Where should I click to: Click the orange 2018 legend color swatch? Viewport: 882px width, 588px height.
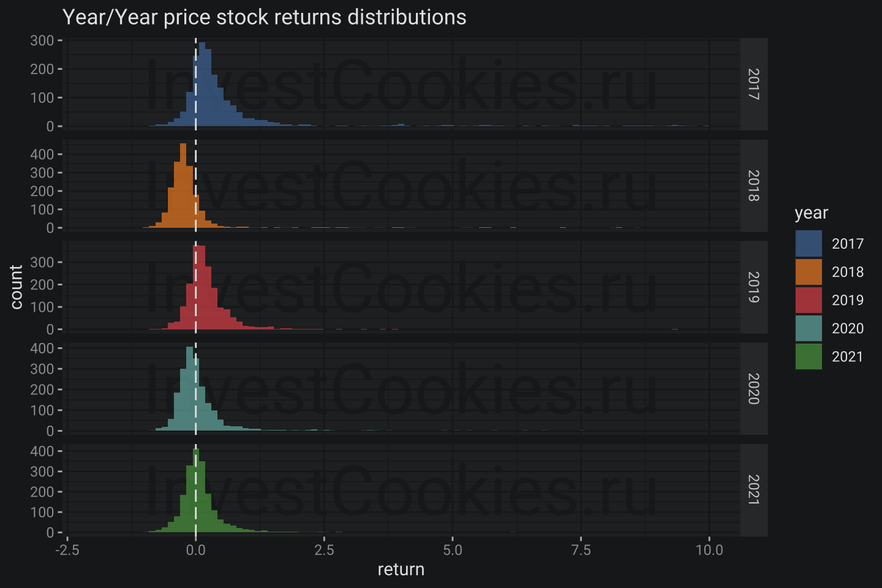tap(809, 272)
